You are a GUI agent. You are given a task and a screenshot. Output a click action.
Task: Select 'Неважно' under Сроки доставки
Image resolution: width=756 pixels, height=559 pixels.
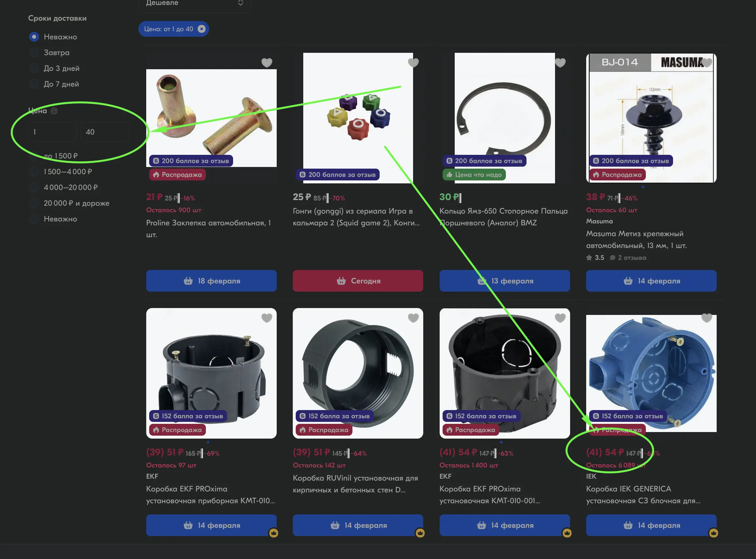click(34, 36)
